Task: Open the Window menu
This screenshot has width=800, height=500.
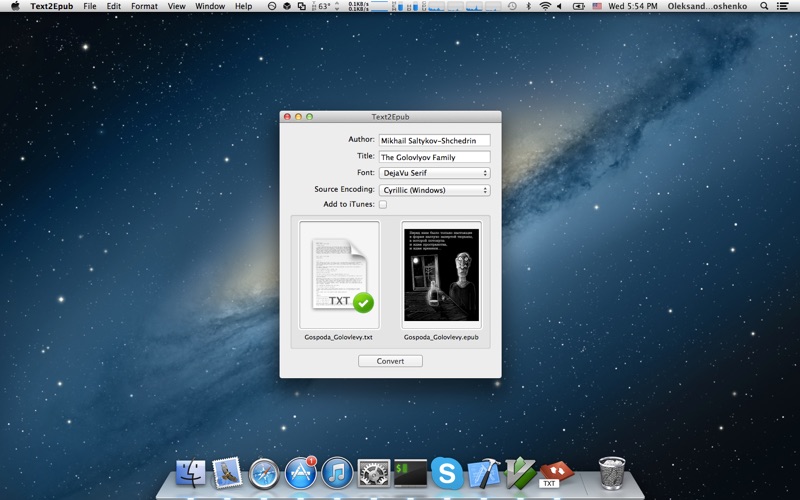Action: 210,6
